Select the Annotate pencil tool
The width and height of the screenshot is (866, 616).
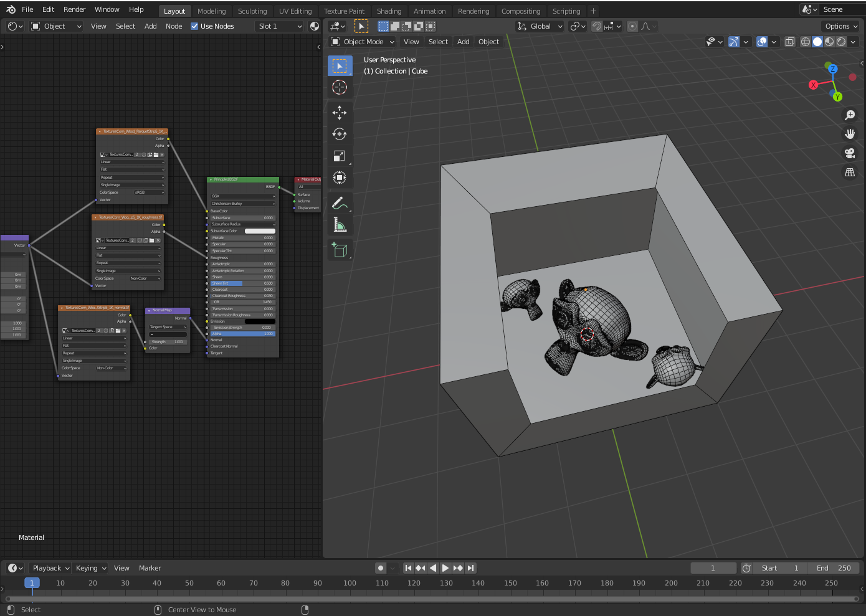click(x=340, y=203)
